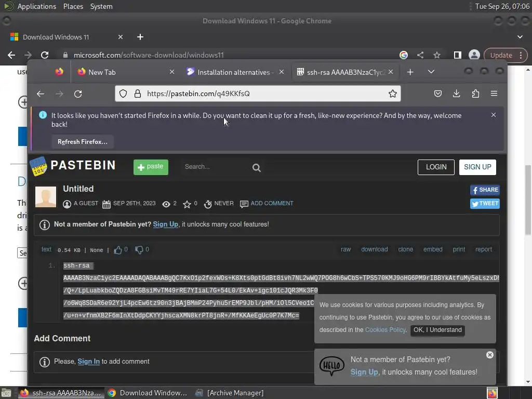The image size is (532, 399).
Task: Open a new Firefox tab with plus
Action: click(x=410, y=72)
